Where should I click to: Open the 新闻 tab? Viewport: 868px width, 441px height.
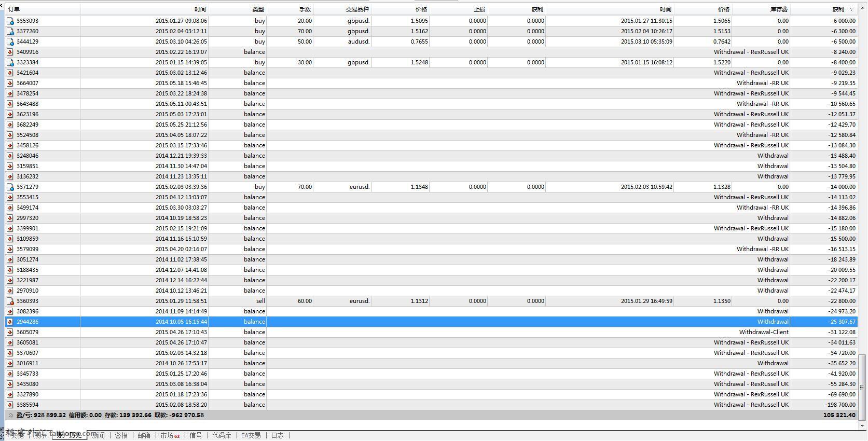(98, 435)
